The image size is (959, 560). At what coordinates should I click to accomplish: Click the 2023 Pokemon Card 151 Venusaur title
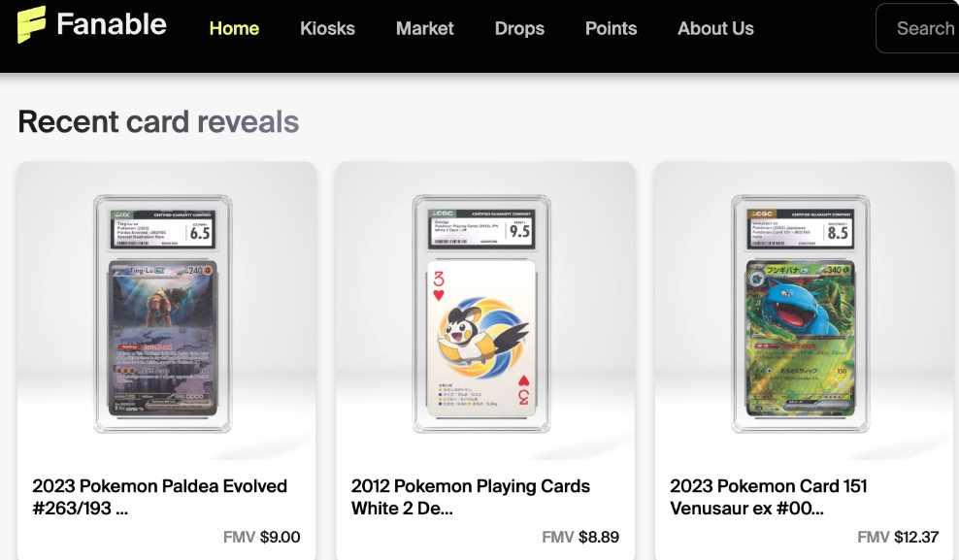coord(769,497)
